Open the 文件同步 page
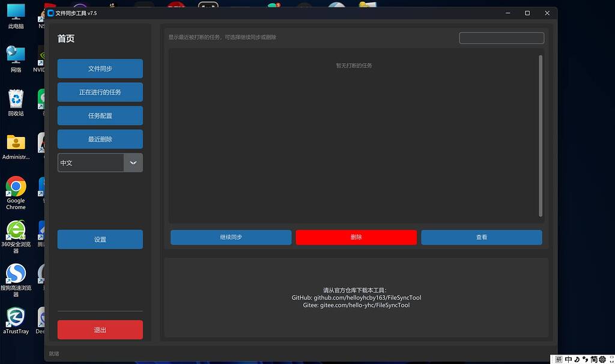Viewport: 615px width, 364px height. pyautogui.click(x=100, y=68)
